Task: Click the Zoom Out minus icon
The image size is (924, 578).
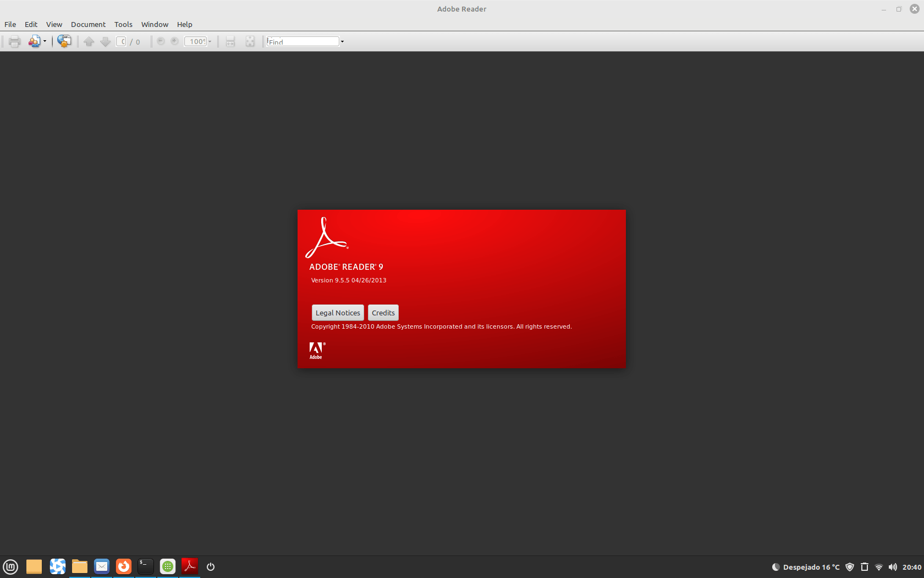Action: click(x=161, y=41)
